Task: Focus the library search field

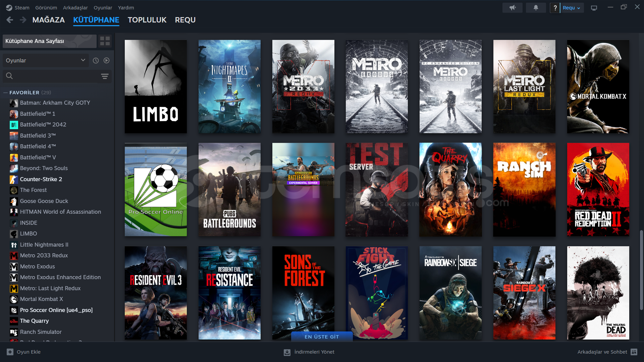Action: [x=55, y=76]
